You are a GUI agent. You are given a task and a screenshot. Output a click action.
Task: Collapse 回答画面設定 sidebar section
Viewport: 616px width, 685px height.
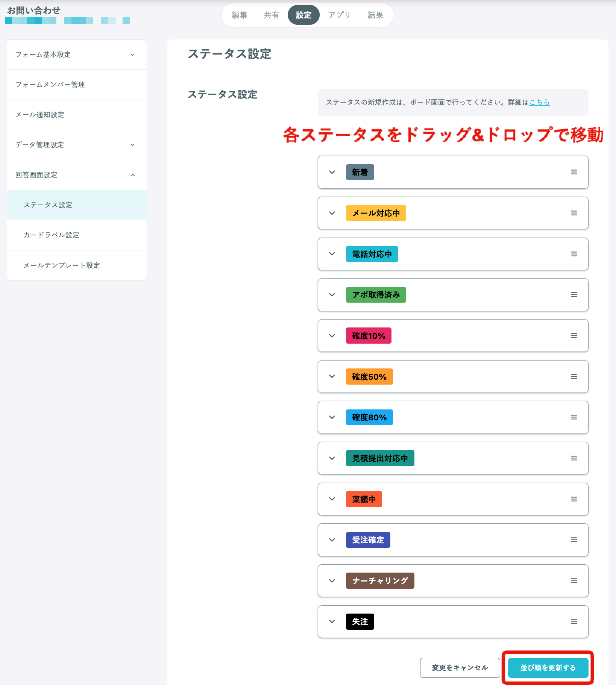[x=77, y=175]
